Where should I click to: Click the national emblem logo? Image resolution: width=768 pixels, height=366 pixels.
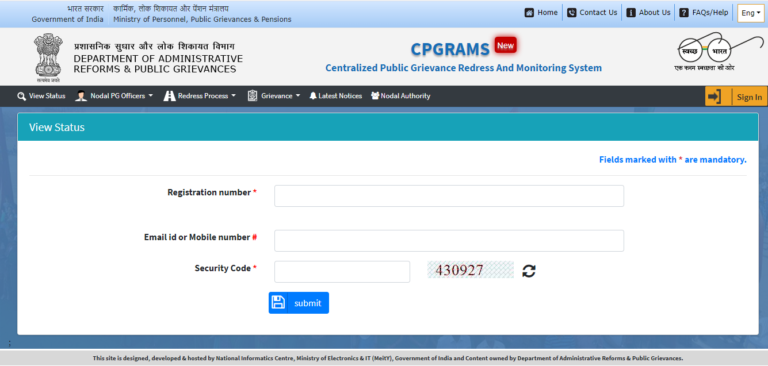pyautogui.click(x=48, y=57)
